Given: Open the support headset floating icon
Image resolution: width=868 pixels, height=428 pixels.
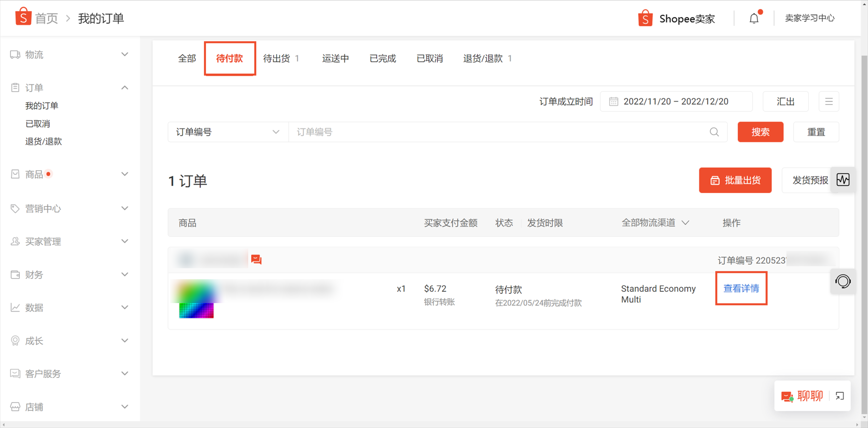Looking at the screenshot, I should pos(843,281).
